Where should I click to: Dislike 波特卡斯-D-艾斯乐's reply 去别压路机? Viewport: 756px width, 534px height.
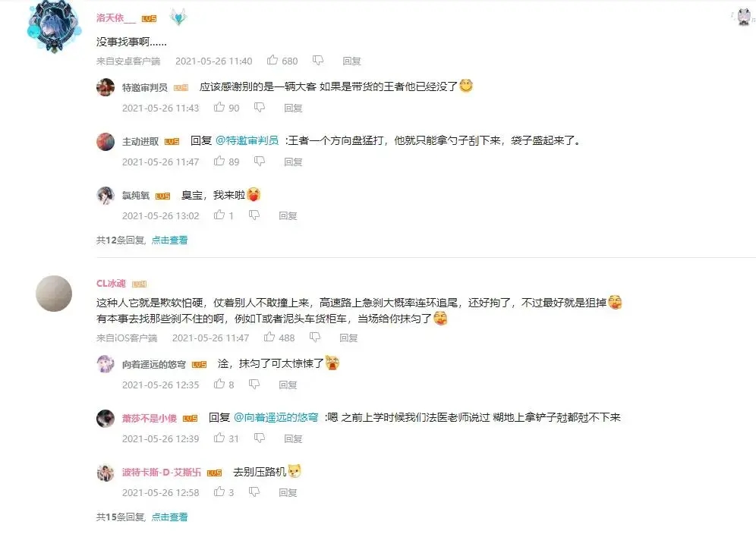254,492
